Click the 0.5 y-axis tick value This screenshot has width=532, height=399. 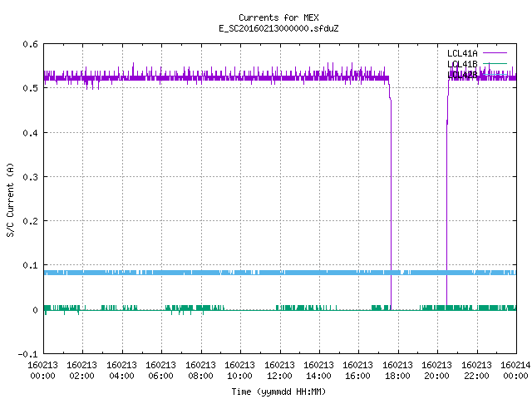point(30,88)
